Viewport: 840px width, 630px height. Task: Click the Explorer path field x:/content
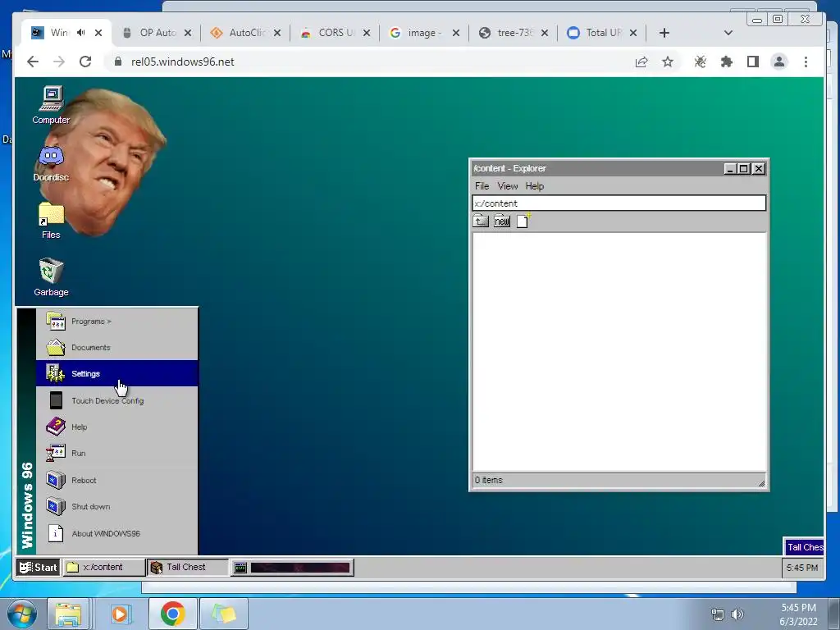[x=619, y=203]
